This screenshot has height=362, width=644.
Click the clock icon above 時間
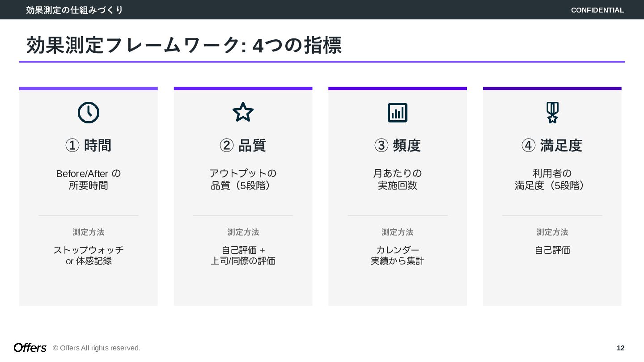89,113
